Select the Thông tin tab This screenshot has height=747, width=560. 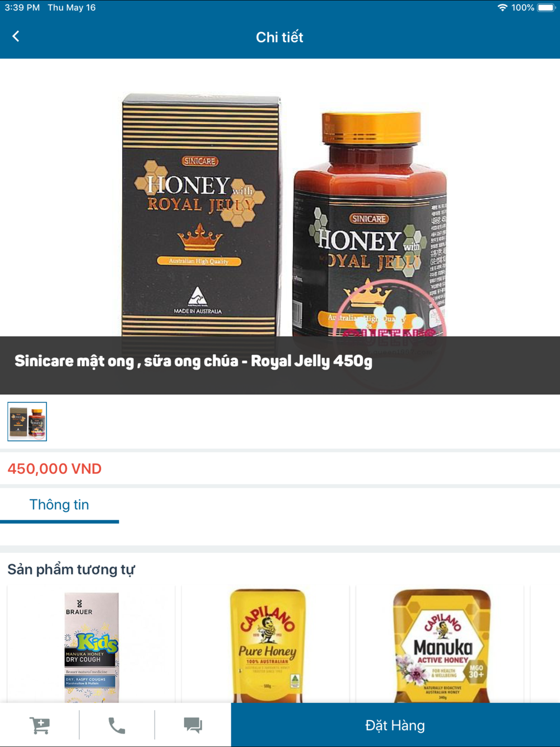tap(59, 505)
